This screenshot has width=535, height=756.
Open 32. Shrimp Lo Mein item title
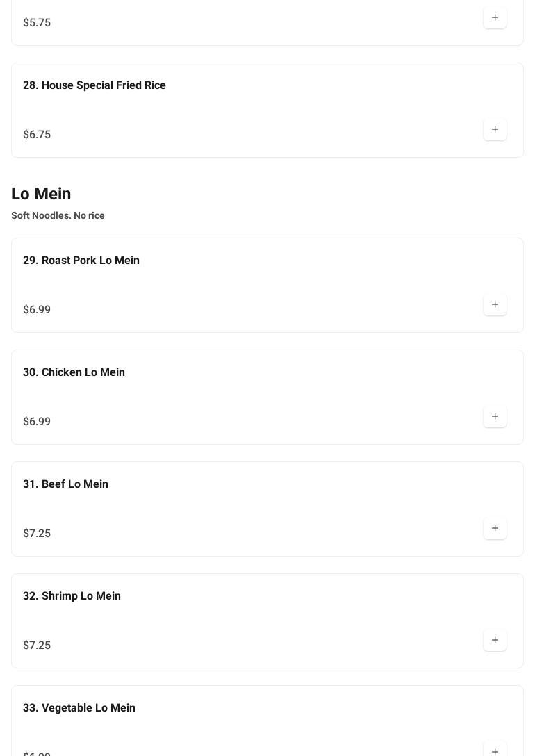tap(72, 596)
